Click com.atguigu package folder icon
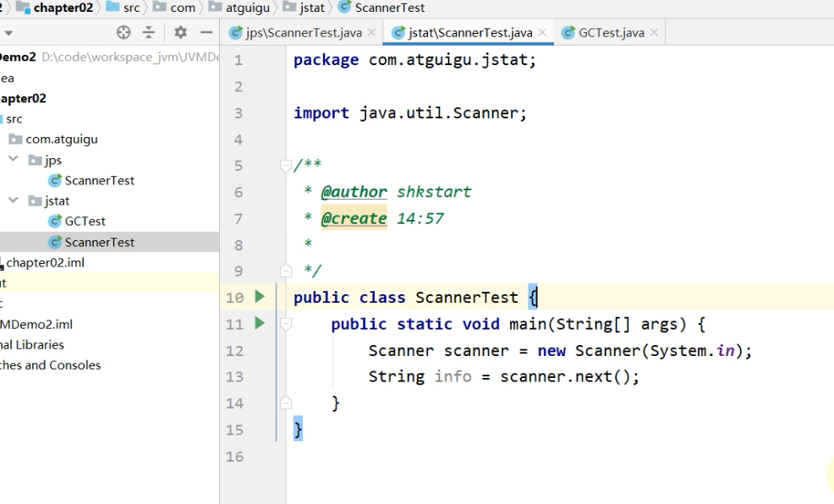This screenshot has width=834, height=504. (16, 140)
